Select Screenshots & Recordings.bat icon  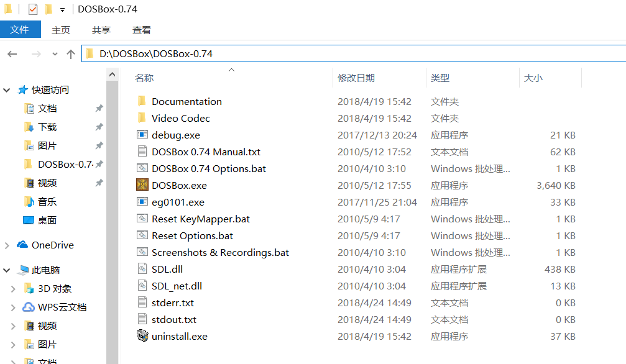(142, 252)
